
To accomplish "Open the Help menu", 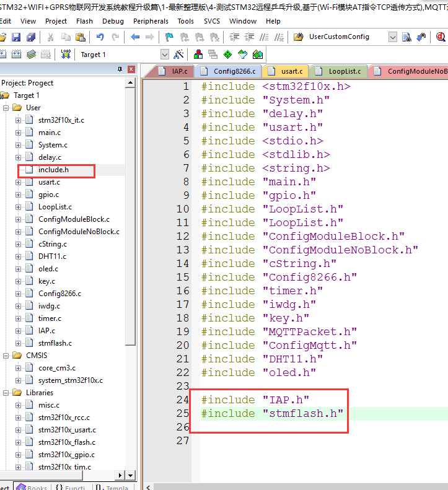I will (x=273, y=21).
